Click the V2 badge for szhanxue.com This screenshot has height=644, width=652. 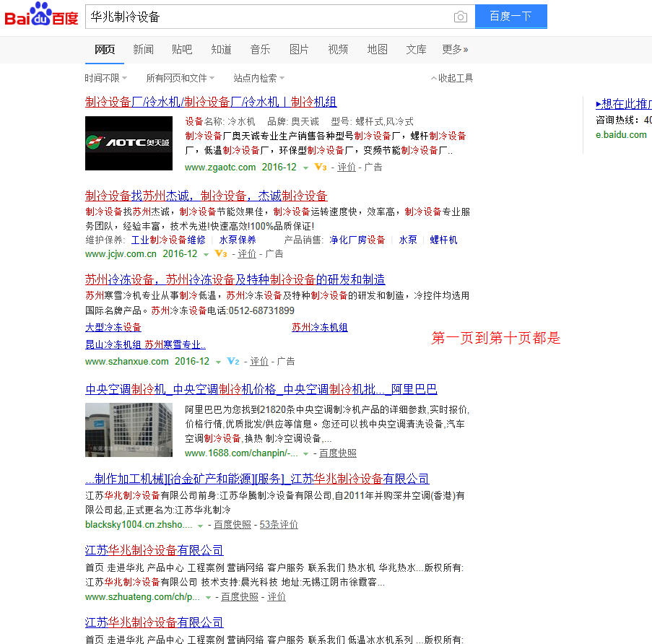tap(232, 361)
